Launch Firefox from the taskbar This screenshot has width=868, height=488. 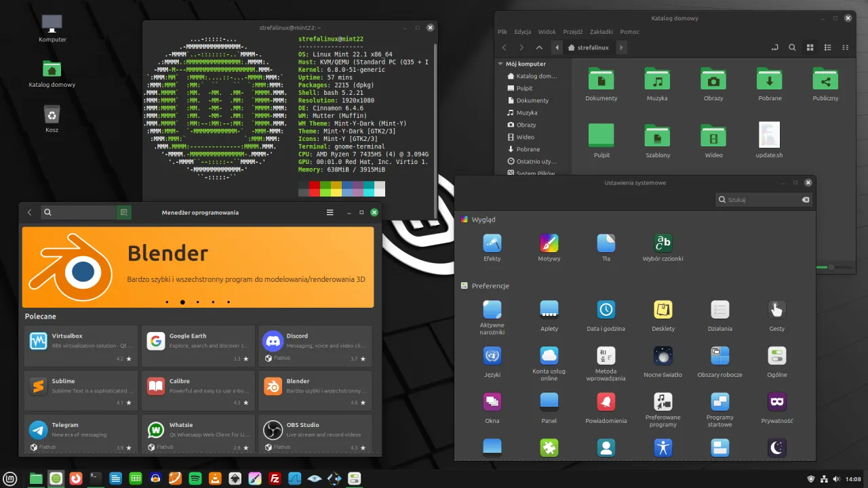pyautogui.click(x=76, y=478)
